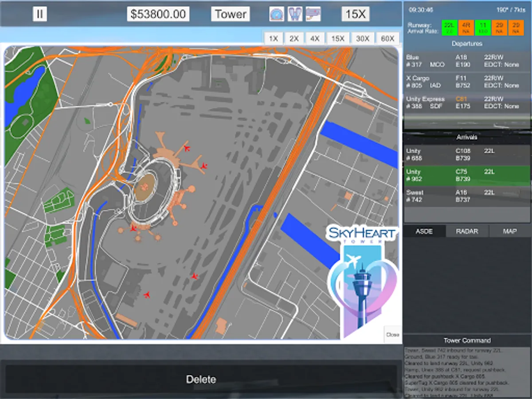Viewport: 532px width, 399px height.
Task: Select highlighted Unity #962 arrival strip
Action: pos(467,176)
